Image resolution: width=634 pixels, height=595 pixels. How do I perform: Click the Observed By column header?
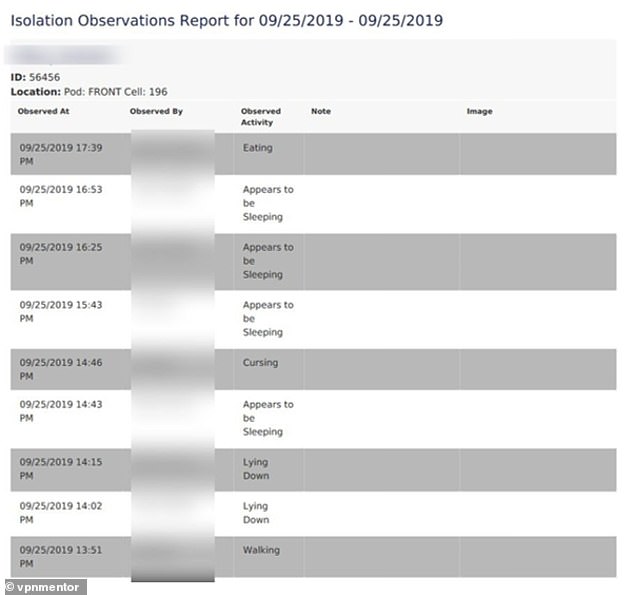pos(156,111)
